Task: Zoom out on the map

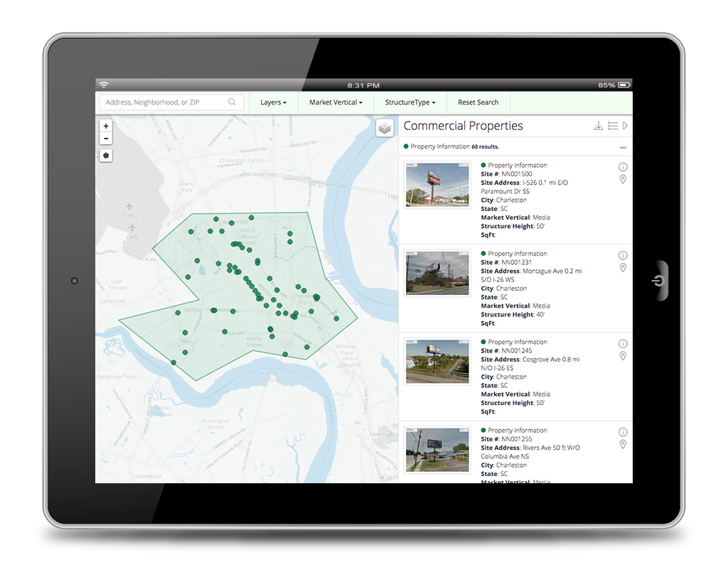Action: coord(106,139)
